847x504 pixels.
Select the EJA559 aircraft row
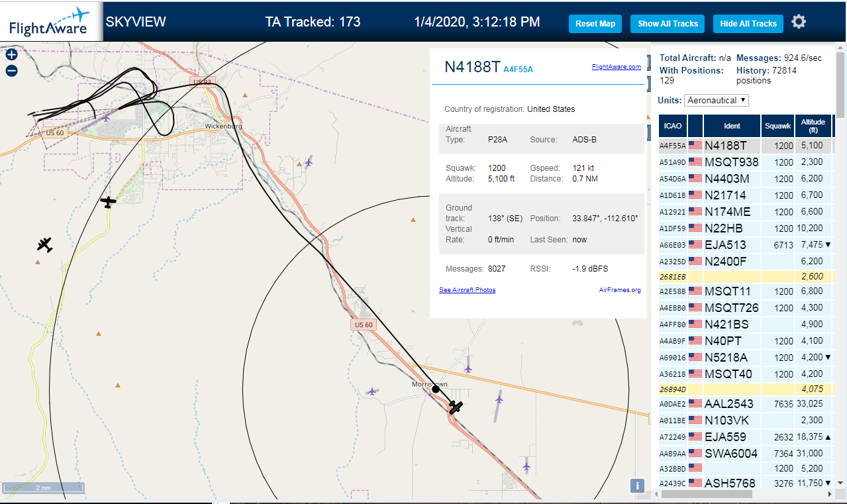click(746, 437)
